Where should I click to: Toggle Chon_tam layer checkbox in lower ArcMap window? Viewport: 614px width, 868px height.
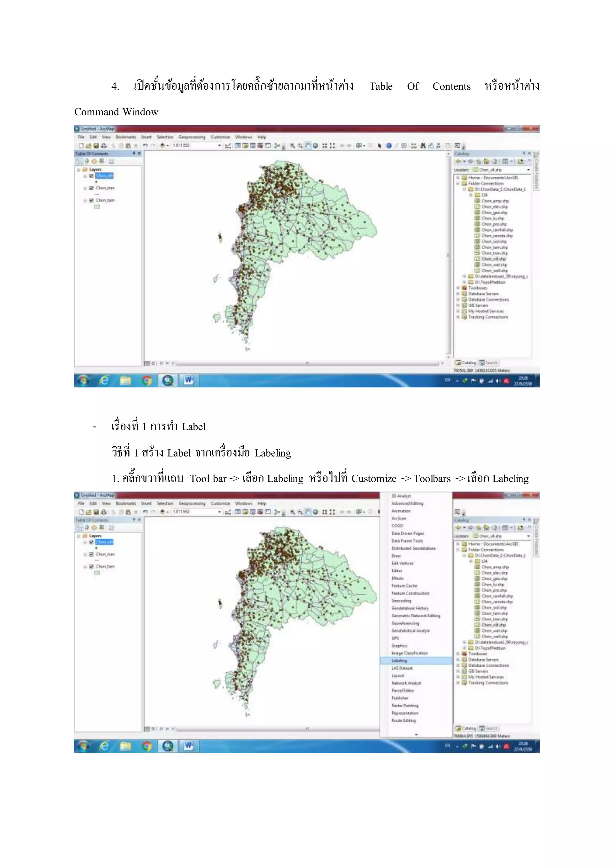91,566
